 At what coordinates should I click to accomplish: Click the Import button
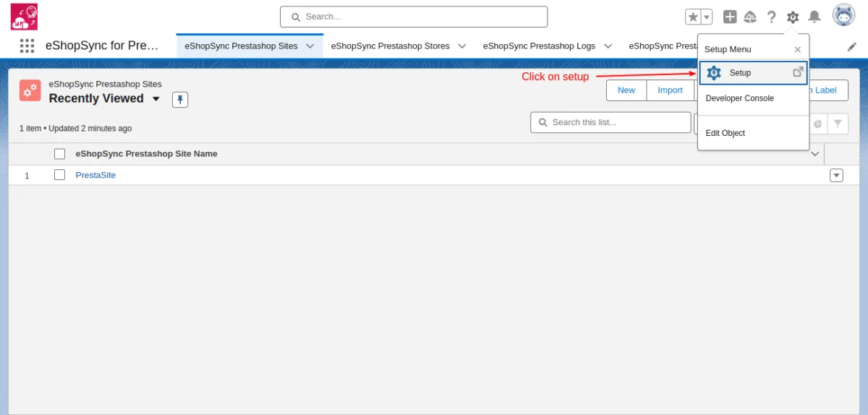tap(670, 90)
